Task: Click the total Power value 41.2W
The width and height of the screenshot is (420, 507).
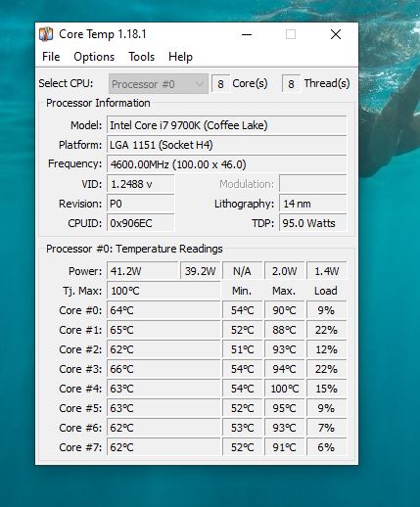Action: (x=142, y=271)
